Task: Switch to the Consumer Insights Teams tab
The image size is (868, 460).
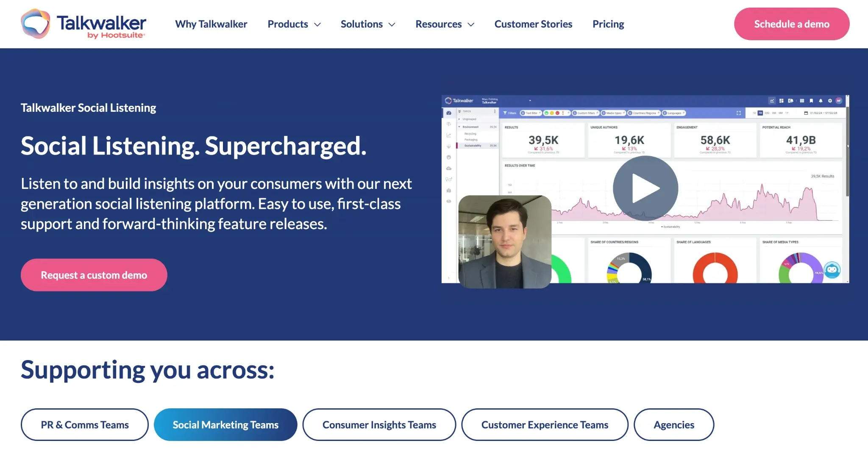Action: tap(379, 424)
